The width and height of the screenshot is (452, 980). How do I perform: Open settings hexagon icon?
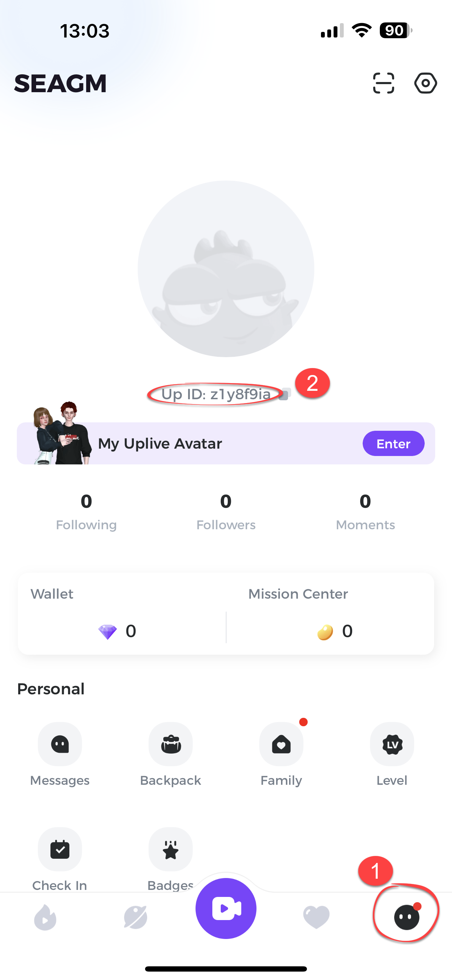pyautogui.click(x=425, y=83)
